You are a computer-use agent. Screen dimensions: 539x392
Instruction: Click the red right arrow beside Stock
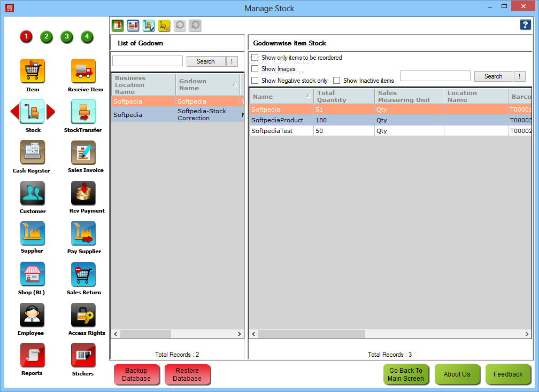(50, 112)
